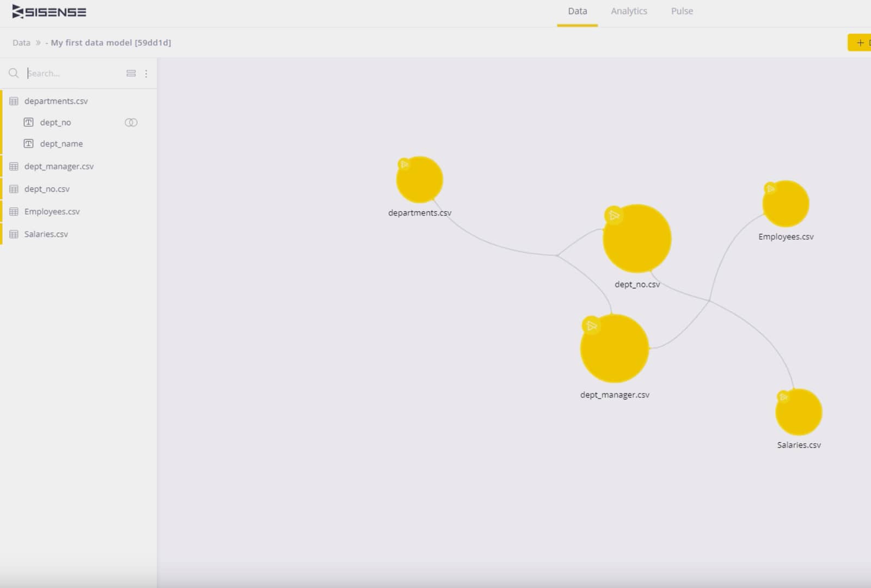The image size is (871, 588).
Task: Click the Sisense logo
Action: (x=48, y=11)
